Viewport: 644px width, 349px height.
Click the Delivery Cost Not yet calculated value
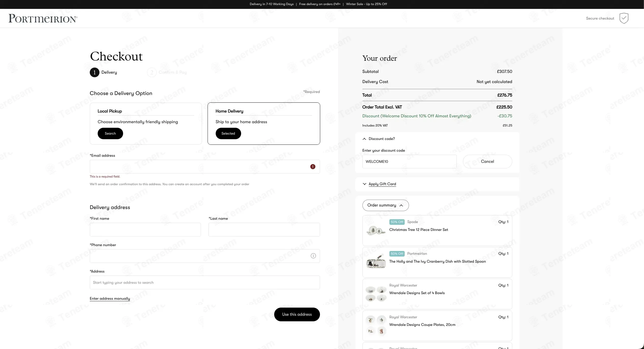[x=494, y=82]
